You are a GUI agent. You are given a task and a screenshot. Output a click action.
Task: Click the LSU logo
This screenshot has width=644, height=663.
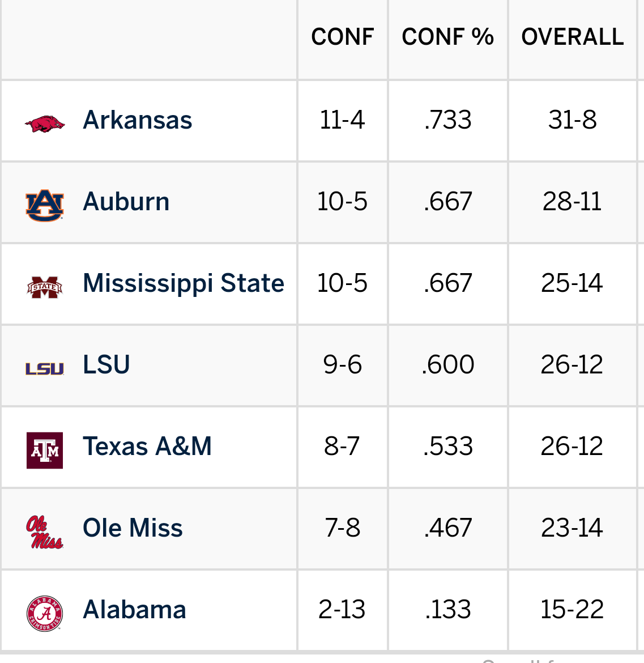point(45,369)
